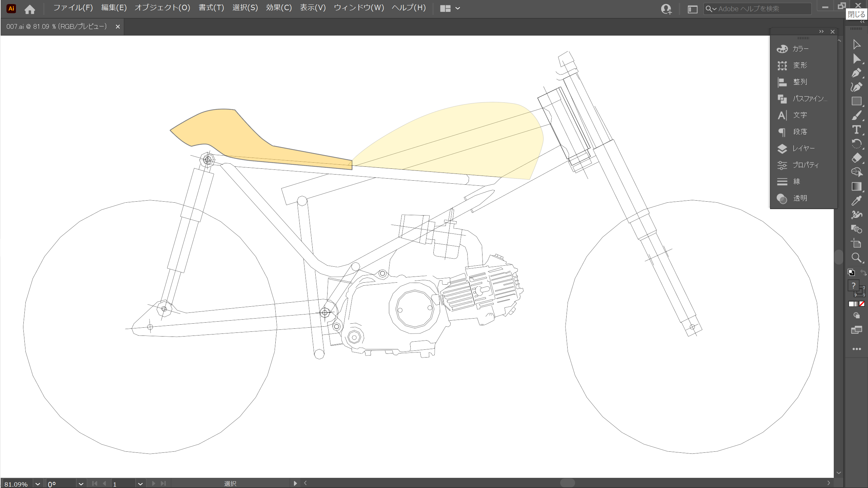Expand the workspace switcher dropdown

tap(457, 8)
